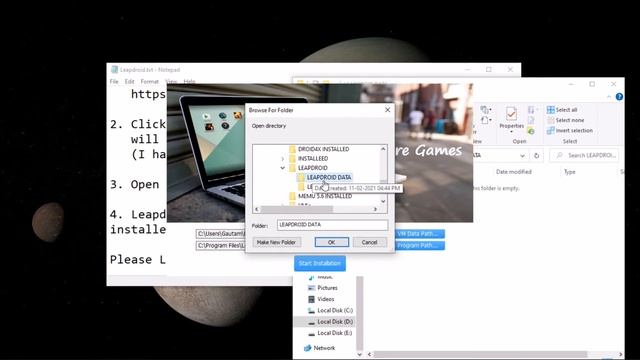Click the DROID4X INSTALLED folder icon
This screenshot has height=360, width=640.
(x=292, y=149)
